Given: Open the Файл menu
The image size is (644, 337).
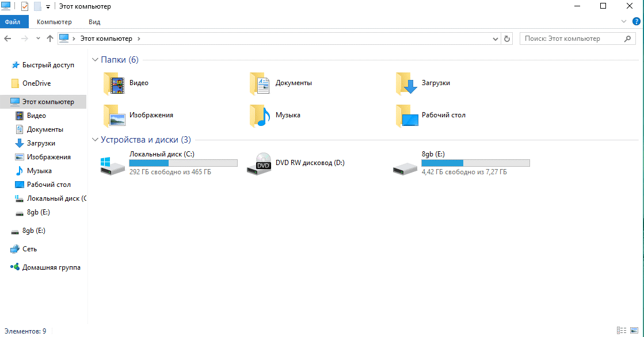Looking at the screenshot, I should coord(13,22).
